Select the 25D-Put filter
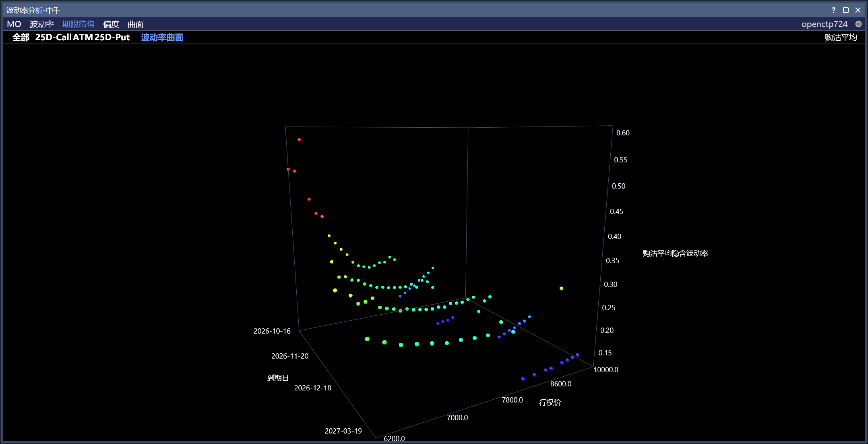The height and width of the screenshot is (444, 868). tap(112, 37)
